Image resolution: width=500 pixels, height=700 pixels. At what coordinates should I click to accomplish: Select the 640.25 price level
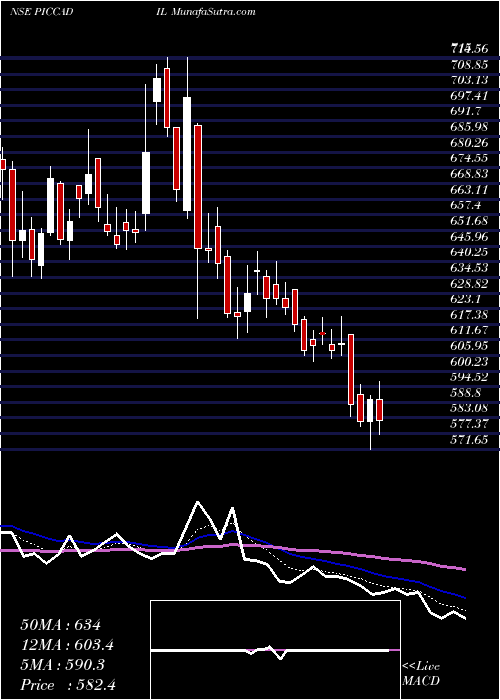point(468,253)
